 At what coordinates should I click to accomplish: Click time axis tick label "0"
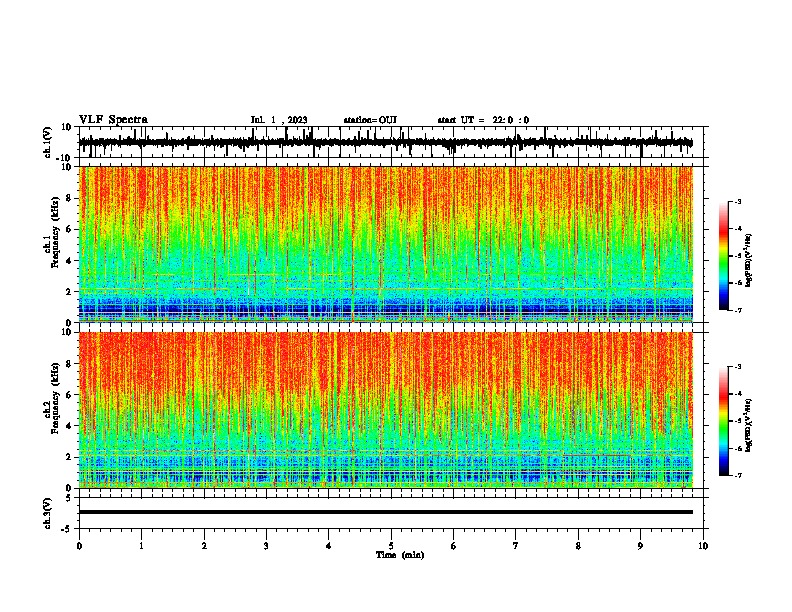click(x=79, y=546)
